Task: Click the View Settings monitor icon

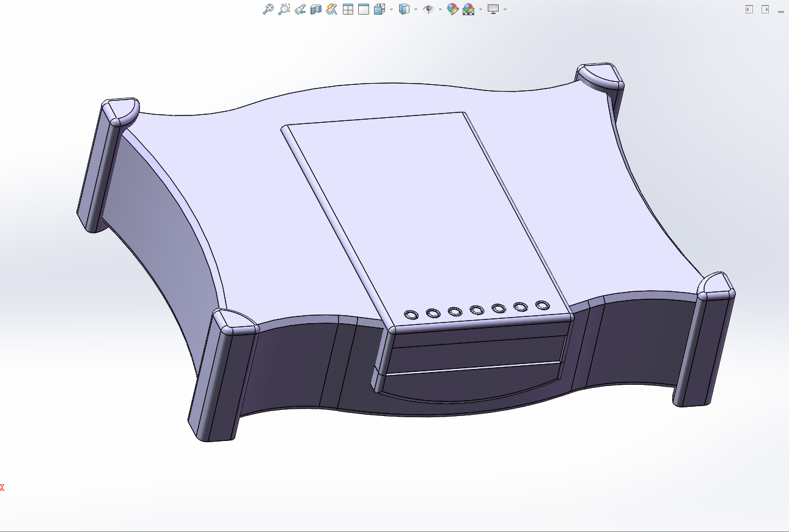Action: (493, 9)
